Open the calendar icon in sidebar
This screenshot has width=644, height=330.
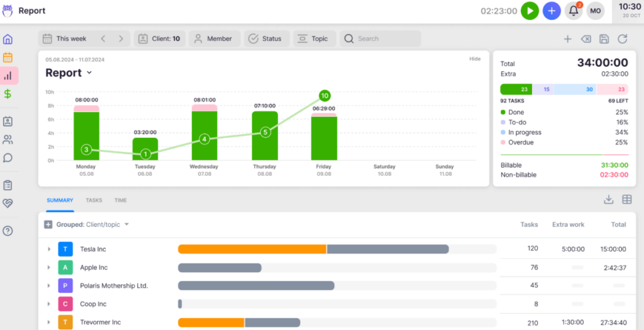pyautogui.click(x=8, y=57)
